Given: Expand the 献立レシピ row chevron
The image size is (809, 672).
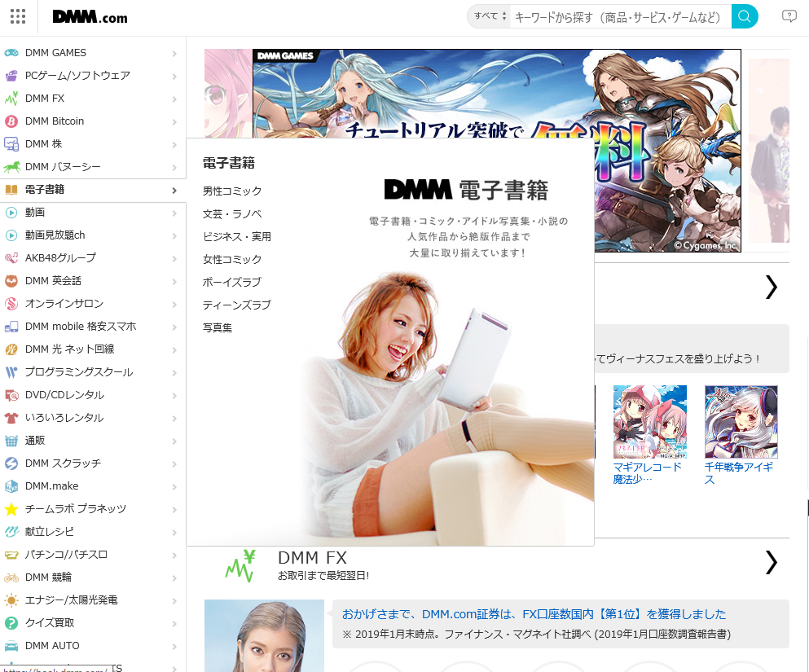Looking at the screenshot, I should [x=174, y=532].
